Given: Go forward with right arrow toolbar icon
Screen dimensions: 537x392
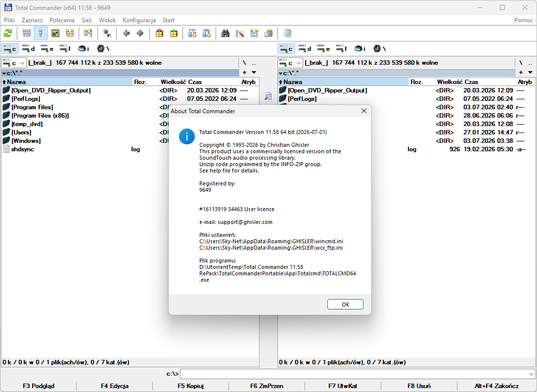Looking at the screenshot, I should coord(140,33).
